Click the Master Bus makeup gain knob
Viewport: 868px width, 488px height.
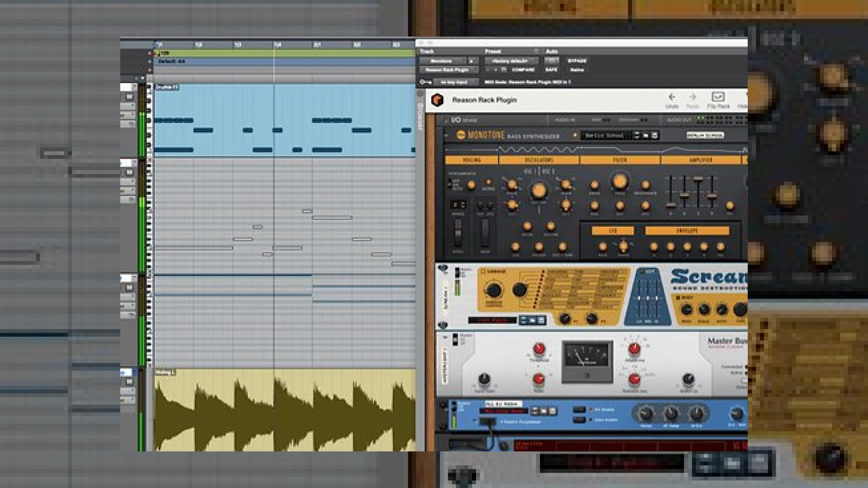coord(688,379)
